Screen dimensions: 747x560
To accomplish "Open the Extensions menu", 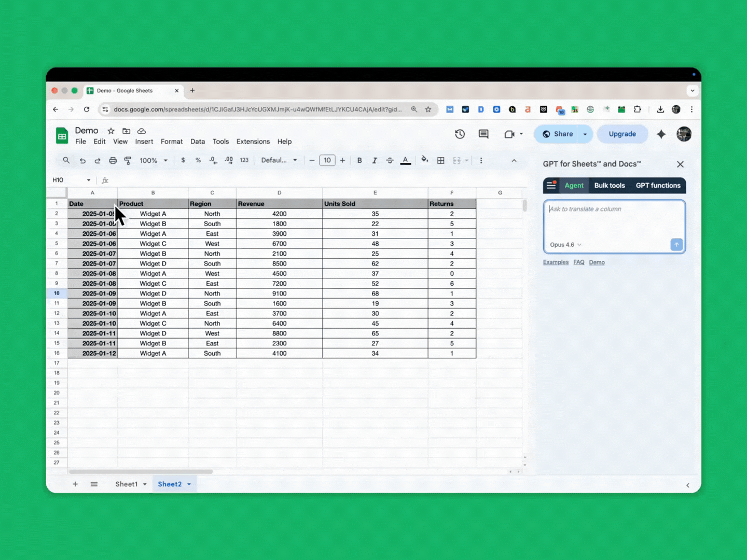I will click(253, 141).
